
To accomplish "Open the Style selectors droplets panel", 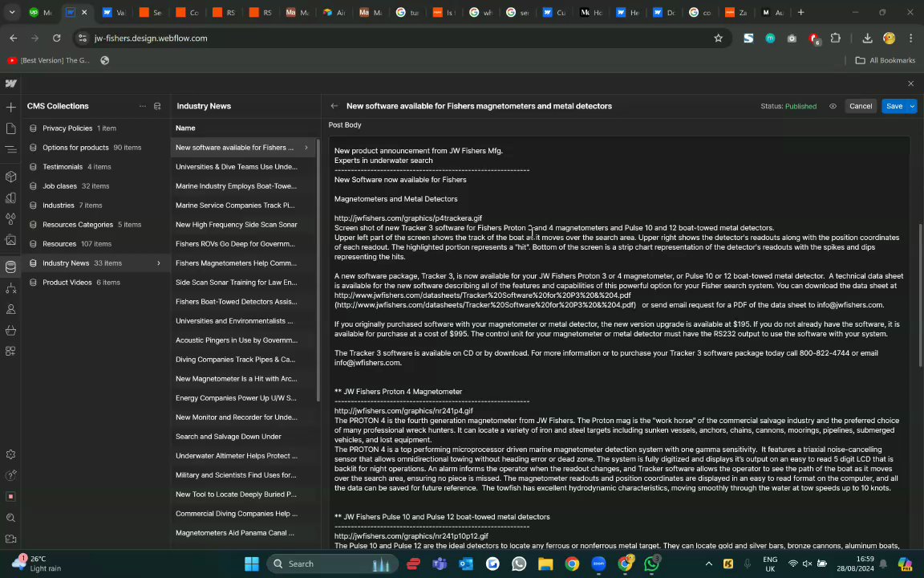I will click(10, 219).
